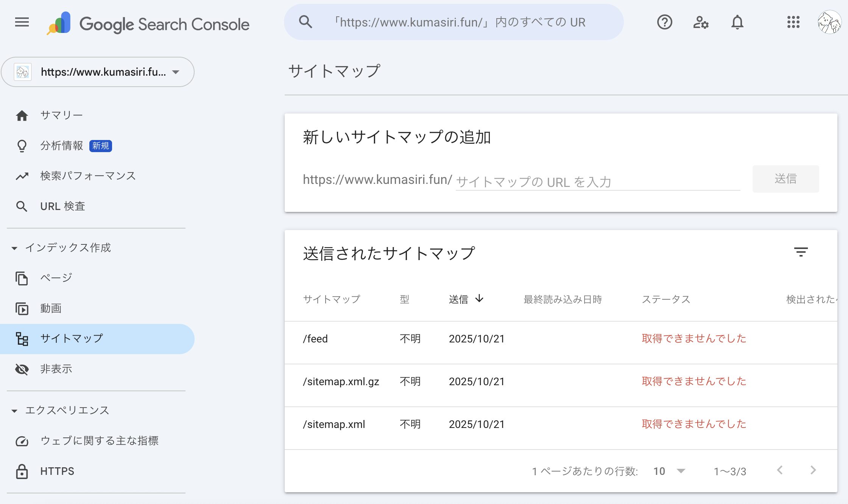This screenshot has width=848, height=504.
Task: Open the /feed sitemap entry
Action: pos(315,339)
